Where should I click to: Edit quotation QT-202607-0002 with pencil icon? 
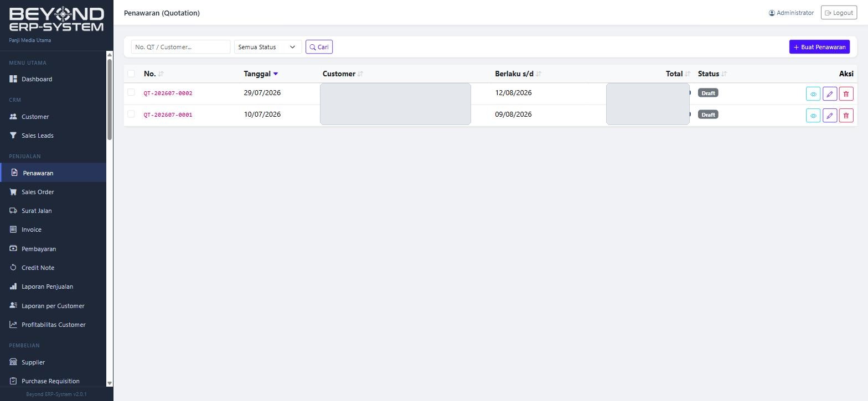click(830, 94)
